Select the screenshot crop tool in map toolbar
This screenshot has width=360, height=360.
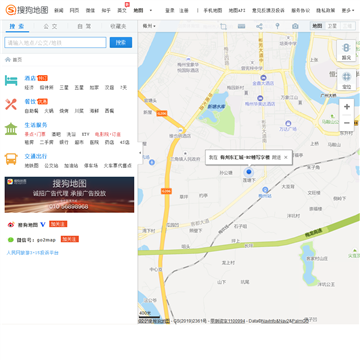223,26
